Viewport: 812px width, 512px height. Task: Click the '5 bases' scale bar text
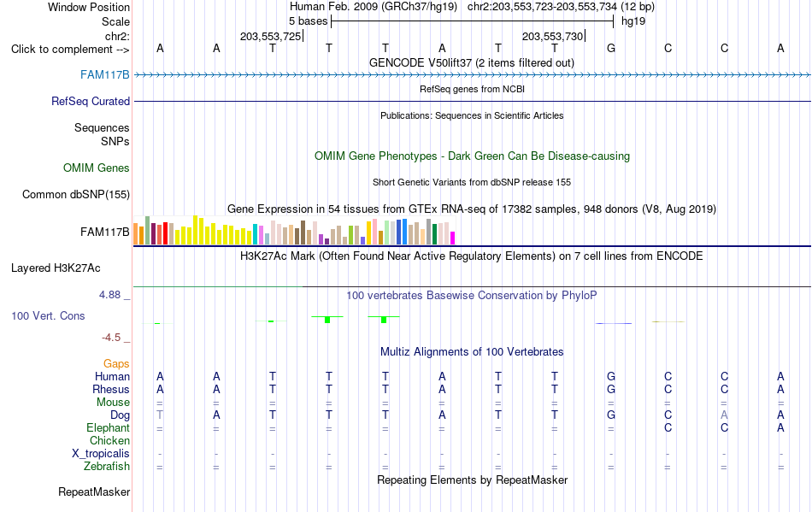308,21
